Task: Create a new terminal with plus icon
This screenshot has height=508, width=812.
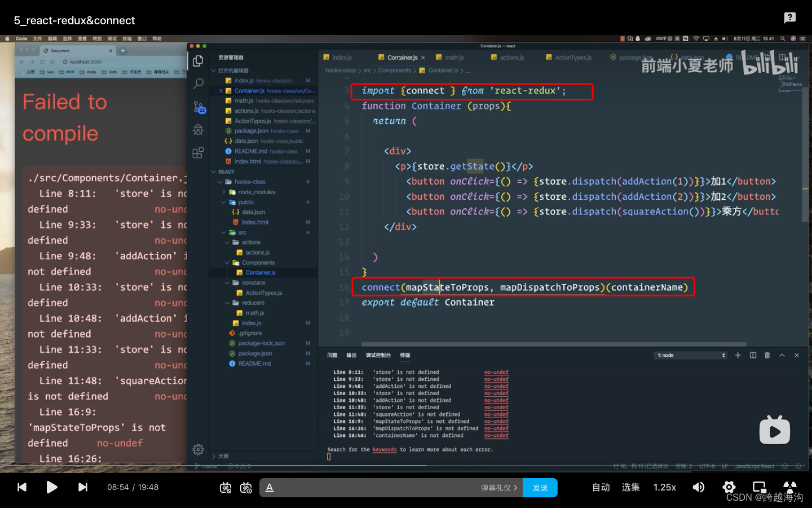Action: tap(738, 355)
